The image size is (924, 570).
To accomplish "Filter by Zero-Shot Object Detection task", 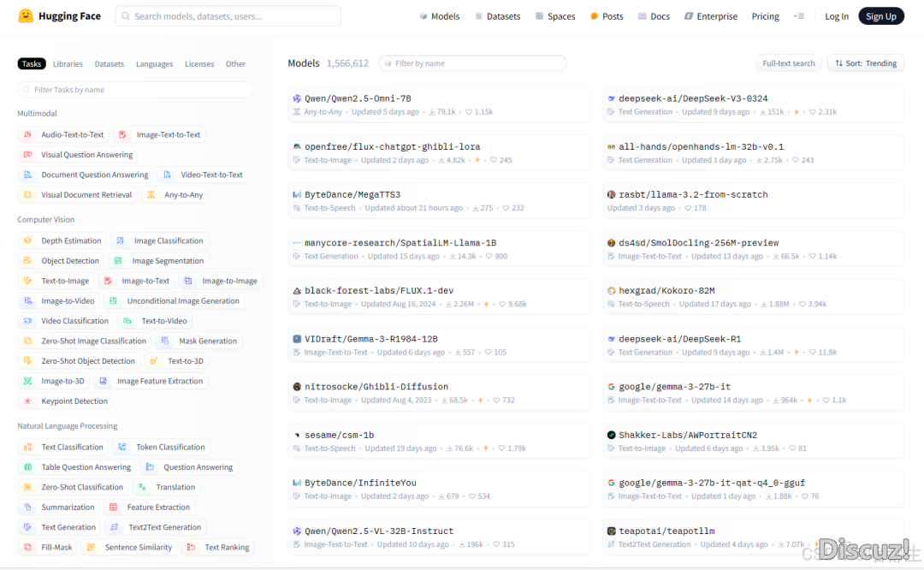I will pyautogui.click(x=79, y=361).
